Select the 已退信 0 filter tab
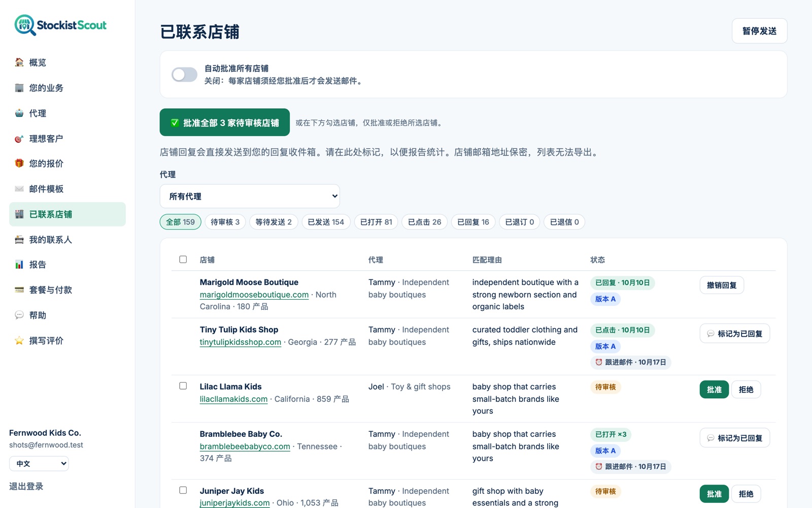The image size is (812, 508). (x=564, y=222)
